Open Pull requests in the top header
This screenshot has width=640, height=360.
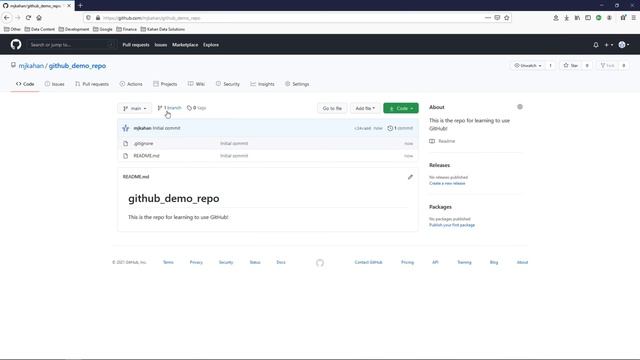[x=136, y=45]
